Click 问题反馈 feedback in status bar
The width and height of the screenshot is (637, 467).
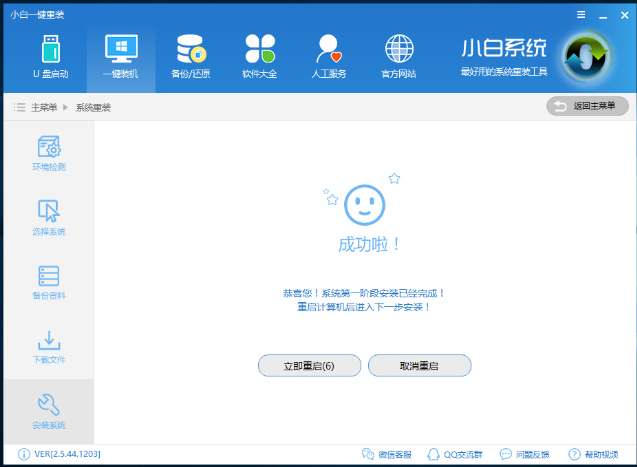(527, 455)
